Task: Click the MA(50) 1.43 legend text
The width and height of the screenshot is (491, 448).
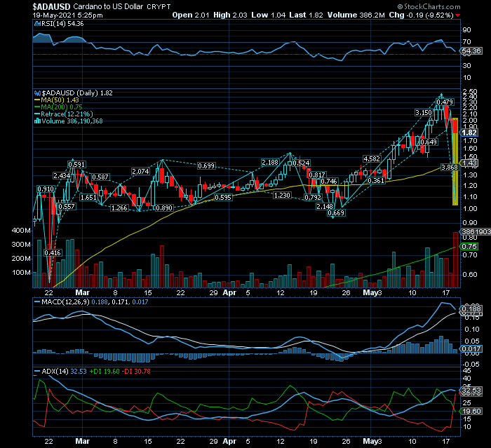Action: 60,100
